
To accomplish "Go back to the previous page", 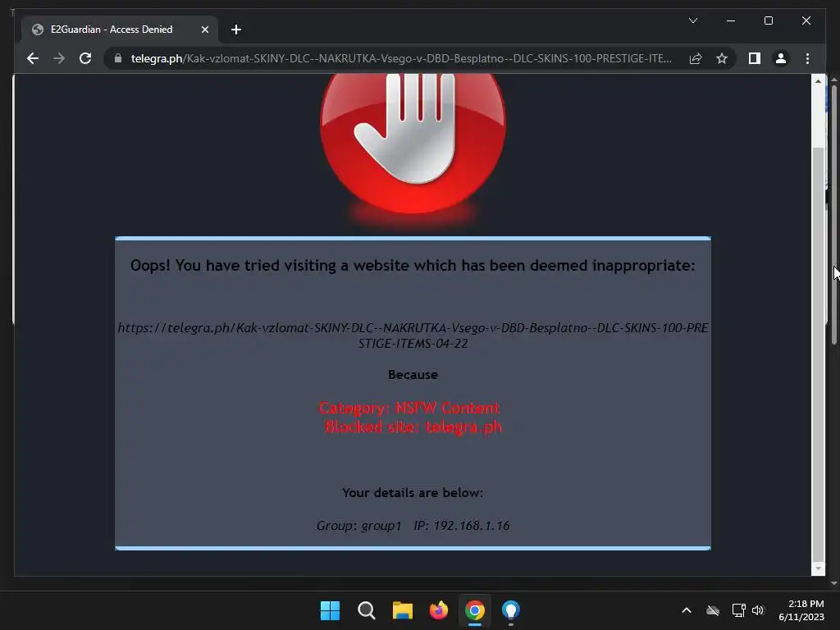I will tap(33, 58).
